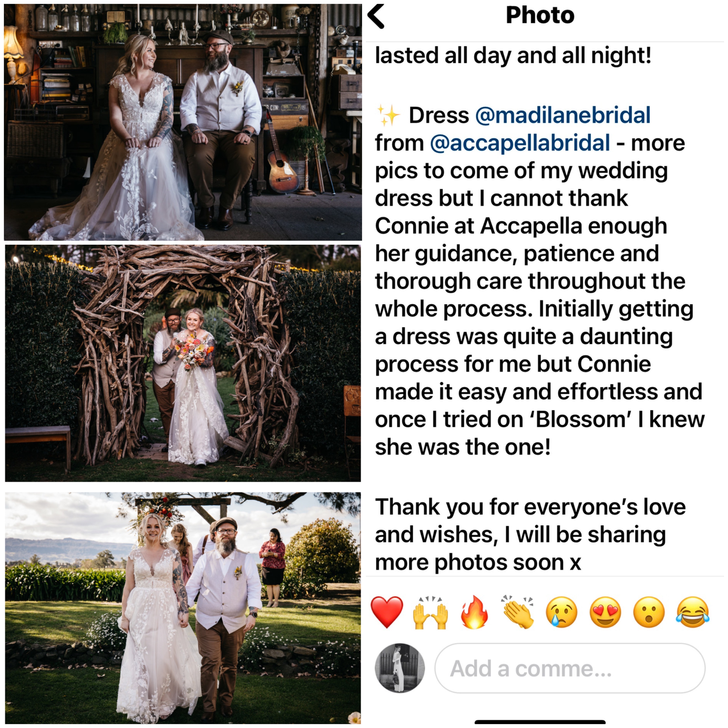Open the couple walking on lawn photo

point(183,608)
